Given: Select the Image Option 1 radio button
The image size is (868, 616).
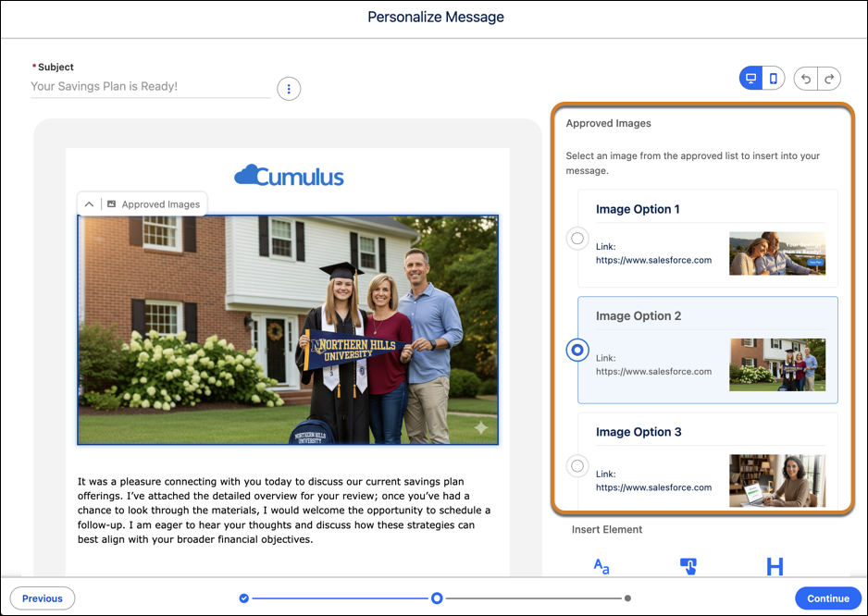Looking at the screenshot, I should click(577, 239).
